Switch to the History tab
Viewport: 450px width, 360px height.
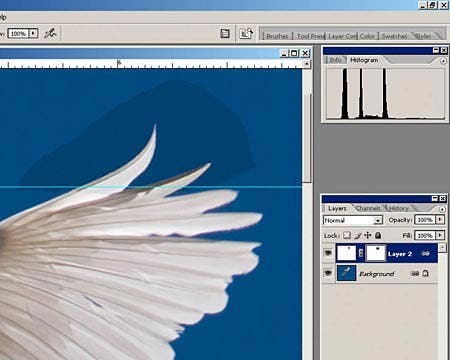[x=399, y=208]
